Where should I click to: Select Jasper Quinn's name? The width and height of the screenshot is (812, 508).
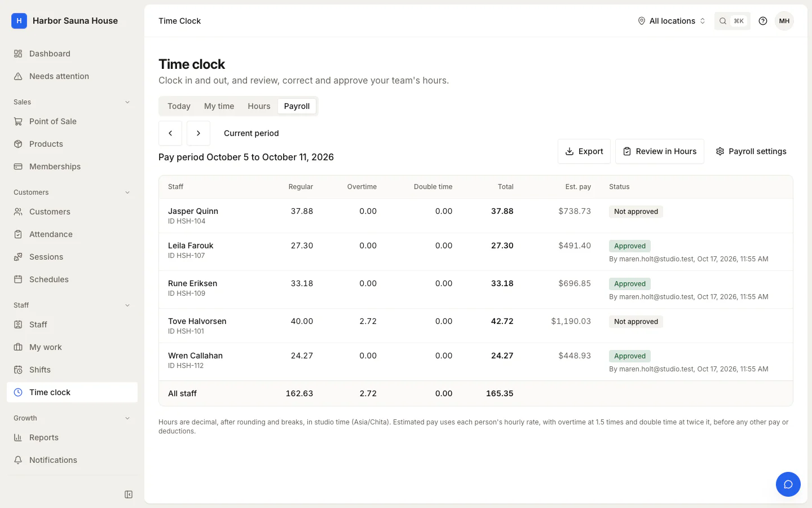tap(193, 211)
